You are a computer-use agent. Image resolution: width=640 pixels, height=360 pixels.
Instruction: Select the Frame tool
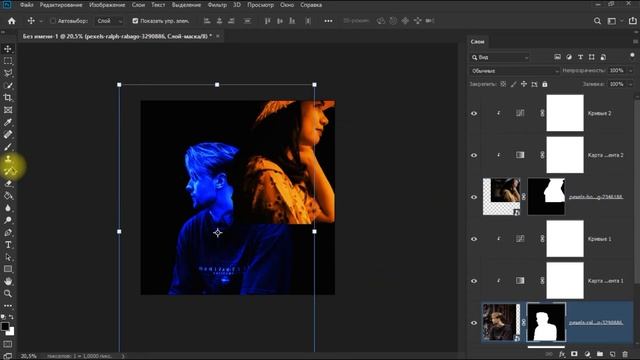8,110
